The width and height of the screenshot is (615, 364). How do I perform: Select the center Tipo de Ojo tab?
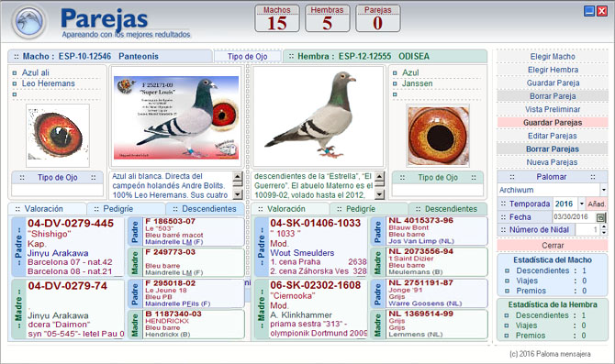click(x=248, y=57)
